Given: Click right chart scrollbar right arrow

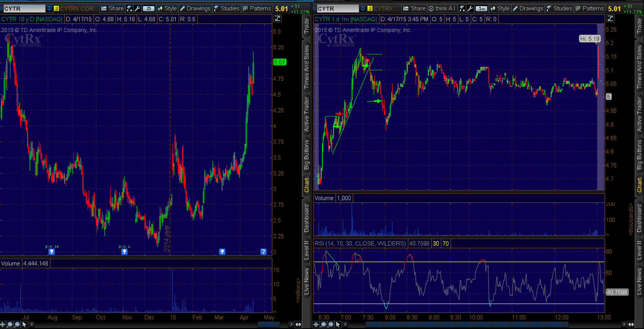Looking at the screenshot, I should [624, 325].
